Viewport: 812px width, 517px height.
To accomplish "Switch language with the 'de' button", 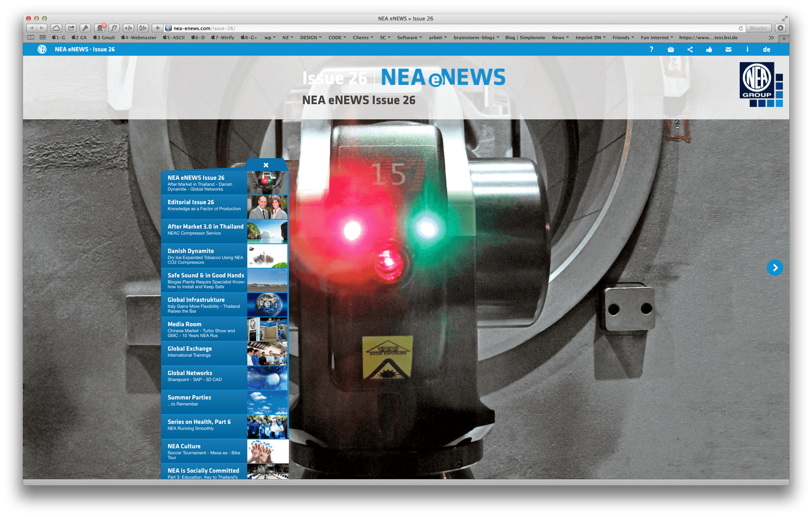I will (x=766, y=49).
